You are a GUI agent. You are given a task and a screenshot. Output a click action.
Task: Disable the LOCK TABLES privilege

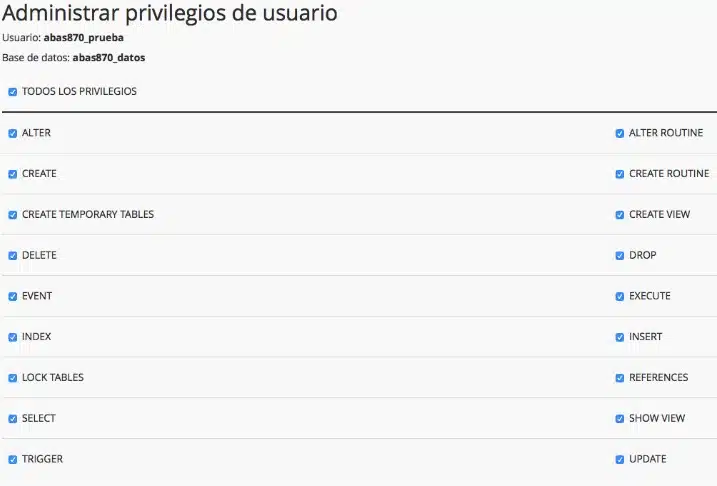coord(13,378)
